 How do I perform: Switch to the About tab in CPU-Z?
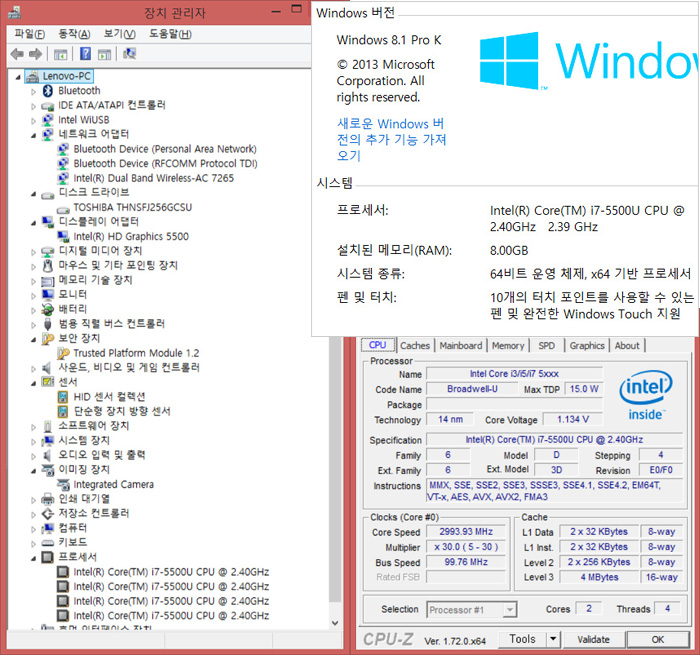coord(627,346)
